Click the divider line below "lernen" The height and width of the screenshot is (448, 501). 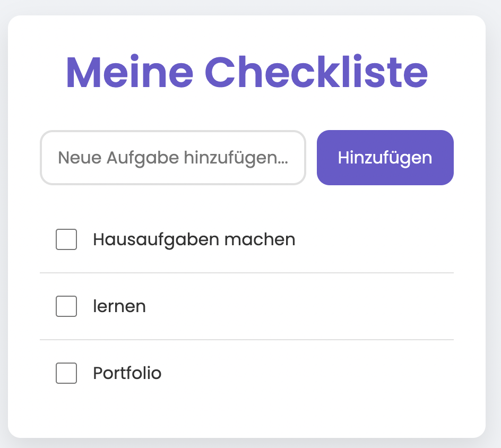(247, 340)
